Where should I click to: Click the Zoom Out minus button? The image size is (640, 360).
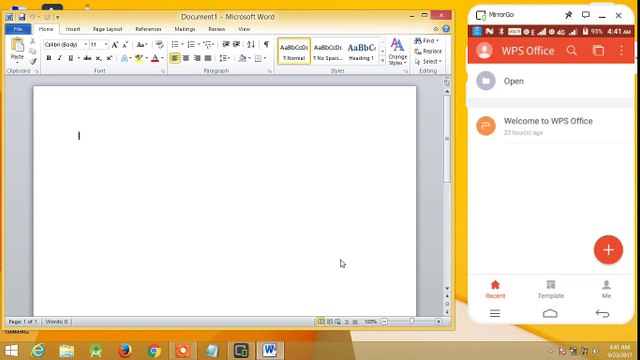[384, 322]
